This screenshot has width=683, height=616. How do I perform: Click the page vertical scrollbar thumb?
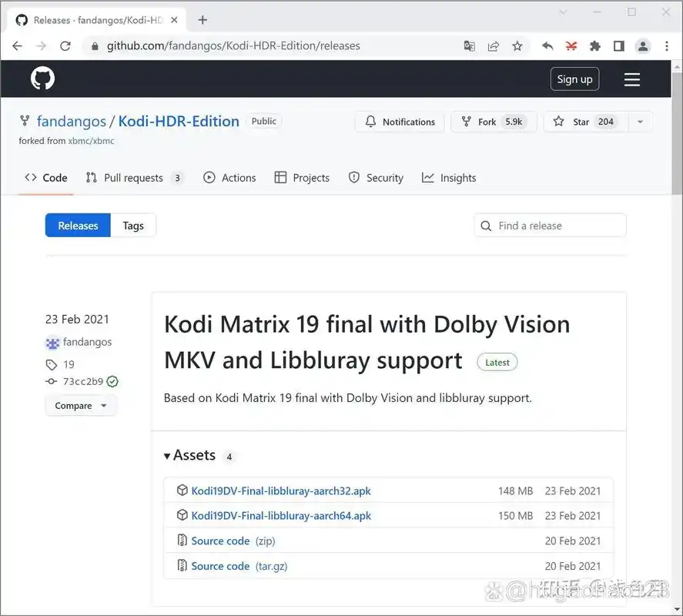coord(677,135)
